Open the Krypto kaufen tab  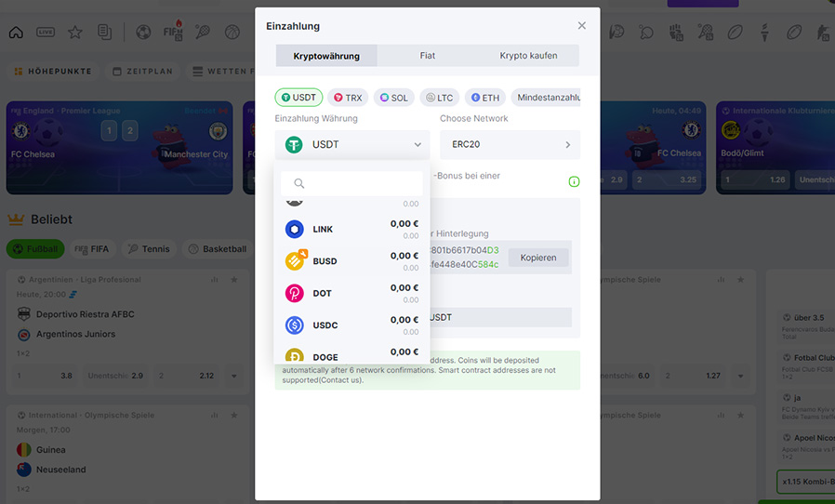point(528,56)
